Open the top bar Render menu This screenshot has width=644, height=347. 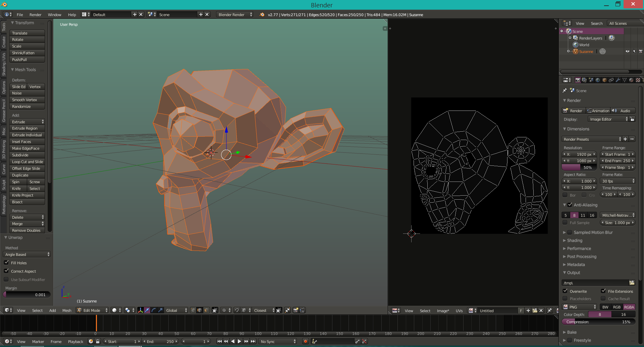(35, 15)
